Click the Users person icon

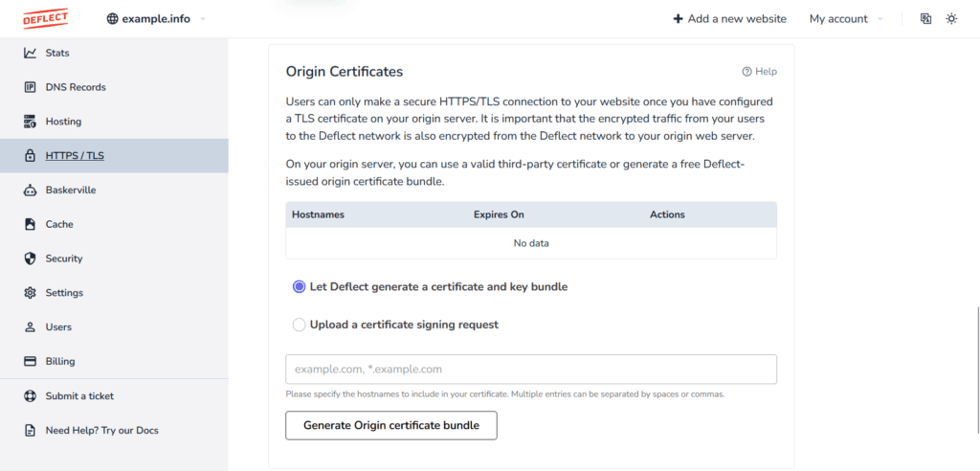click(x=30, y=327)
